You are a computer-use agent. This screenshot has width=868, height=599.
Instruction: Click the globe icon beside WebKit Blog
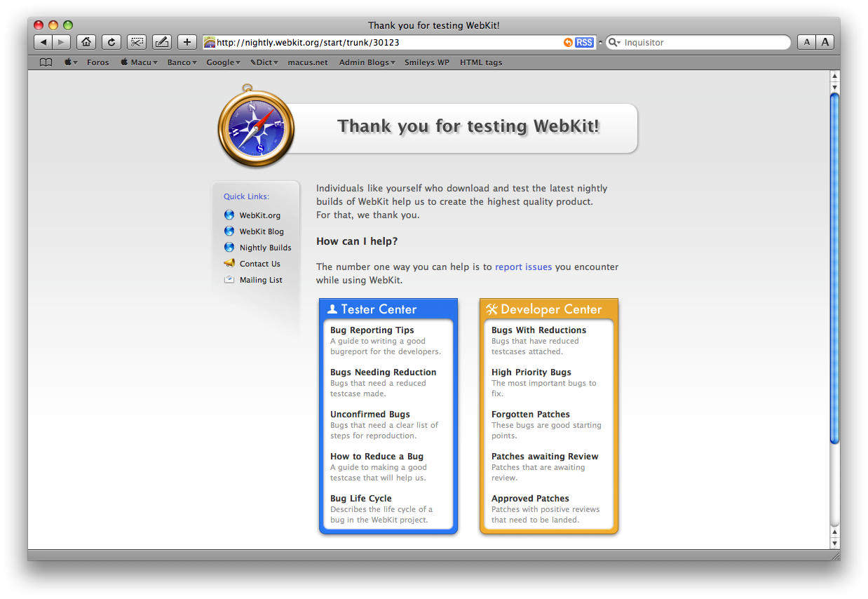coord(229,231)
